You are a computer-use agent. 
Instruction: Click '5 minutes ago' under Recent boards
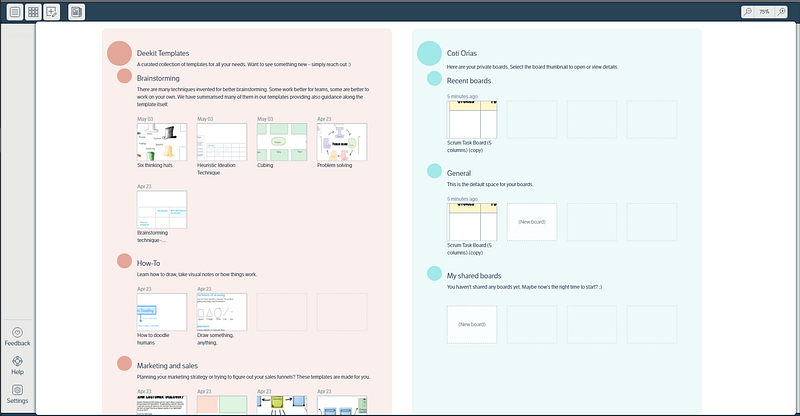(462, 96)
